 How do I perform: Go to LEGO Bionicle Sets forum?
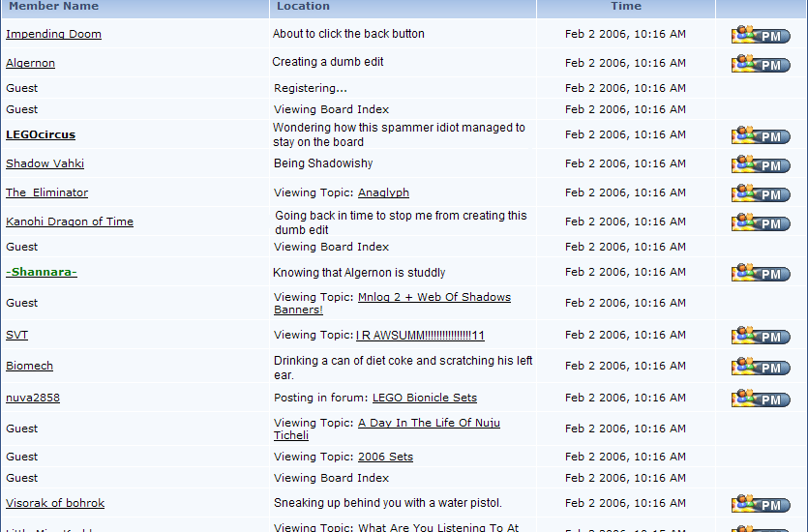pos(425,398)
